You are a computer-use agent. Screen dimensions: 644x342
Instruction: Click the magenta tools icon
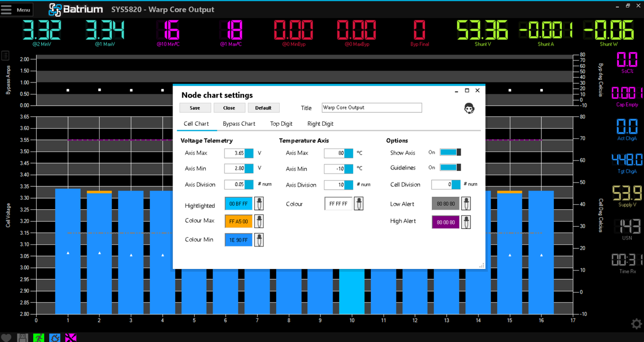70,337
